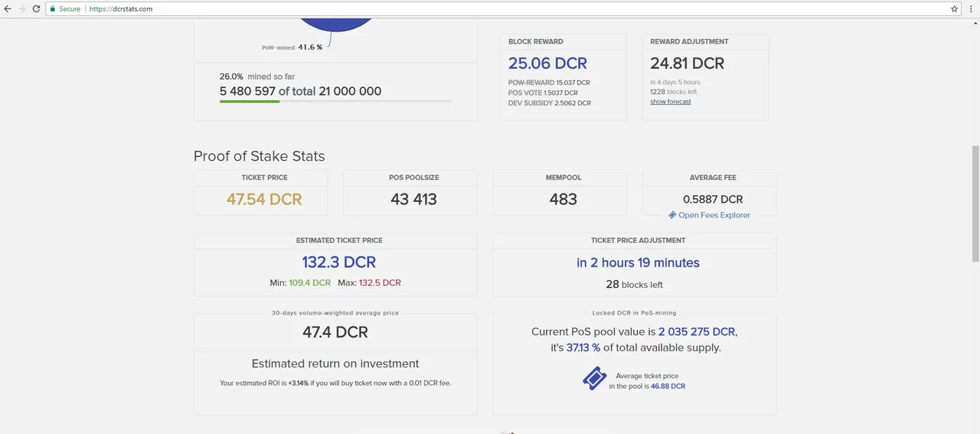Click the 47.54 DCR ticket price value
The width and height of the screenshot is (980, 434).
click(x=264, y=199)
